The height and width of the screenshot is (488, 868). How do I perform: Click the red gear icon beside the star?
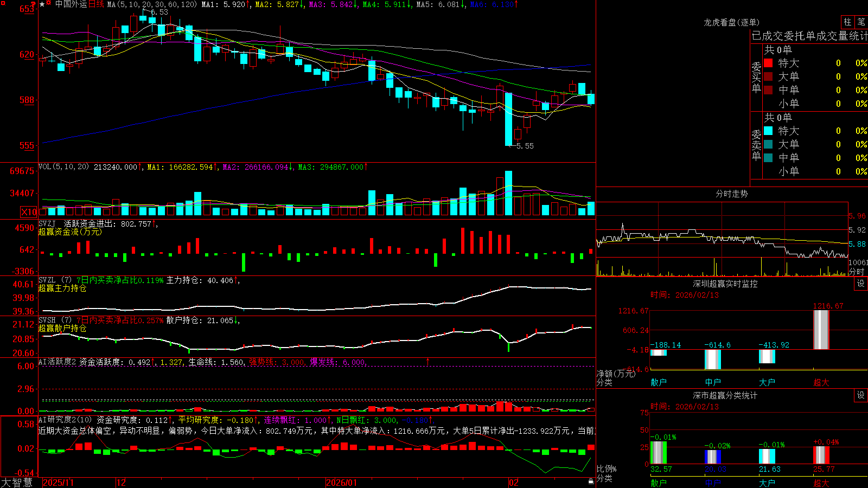(49, 3)
